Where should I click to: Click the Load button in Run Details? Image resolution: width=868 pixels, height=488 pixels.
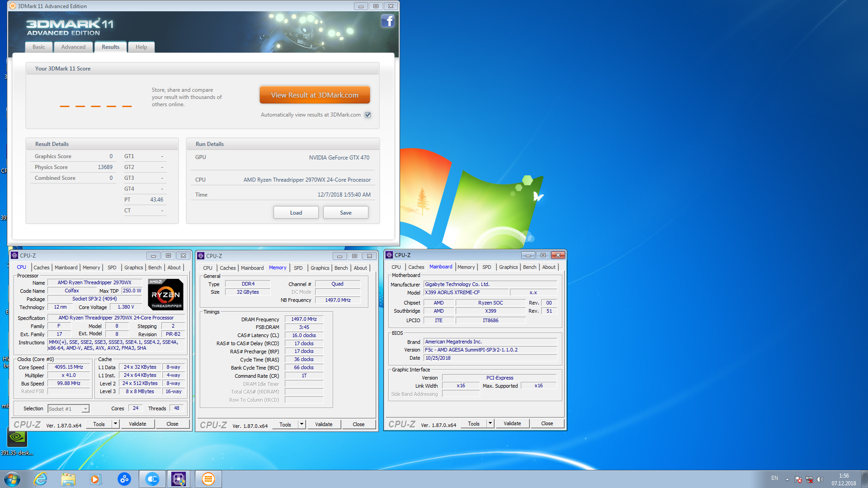(296, 213)
